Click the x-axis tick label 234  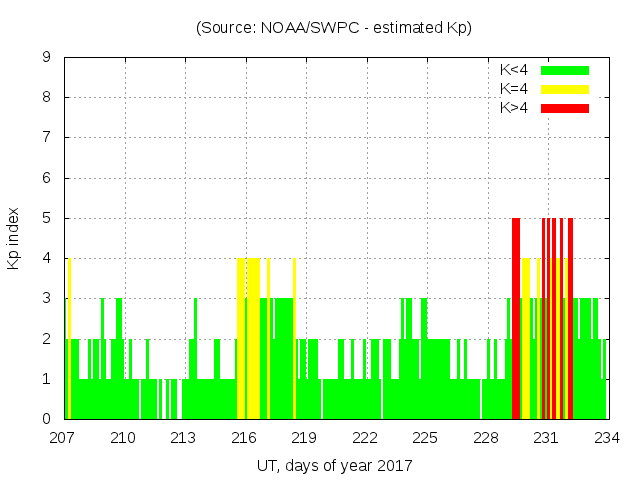click(x=606, y=438)
